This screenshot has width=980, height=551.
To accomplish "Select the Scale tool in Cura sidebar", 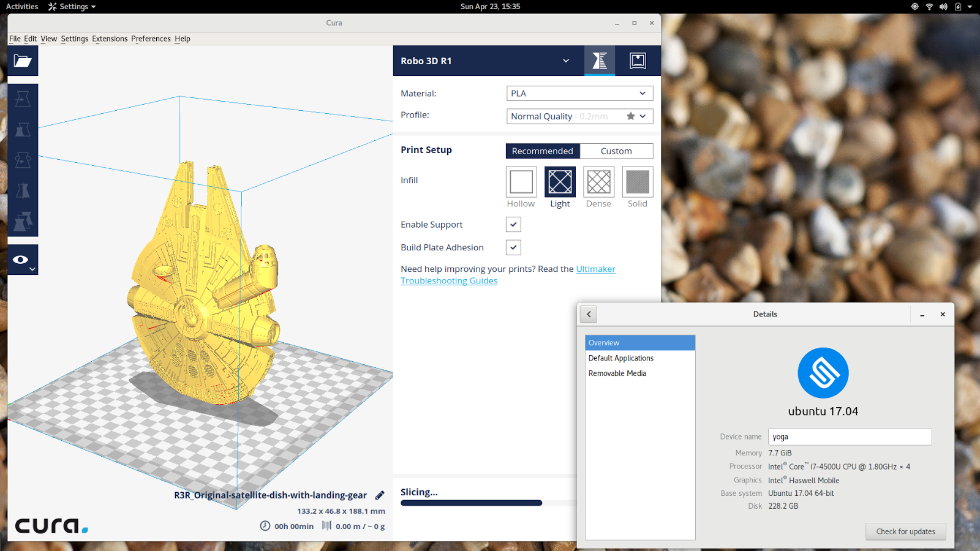I will click(x=23, y=129).
